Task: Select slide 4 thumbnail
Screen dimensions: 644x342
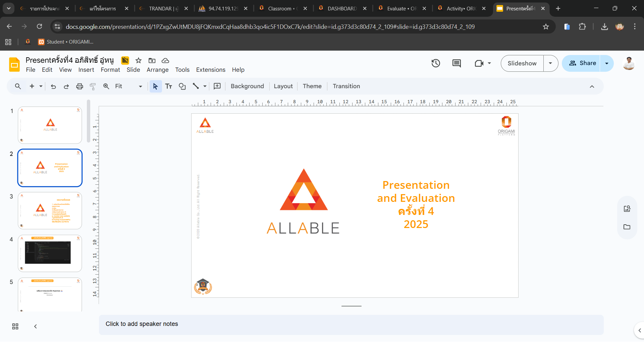Action: [50, 253]
